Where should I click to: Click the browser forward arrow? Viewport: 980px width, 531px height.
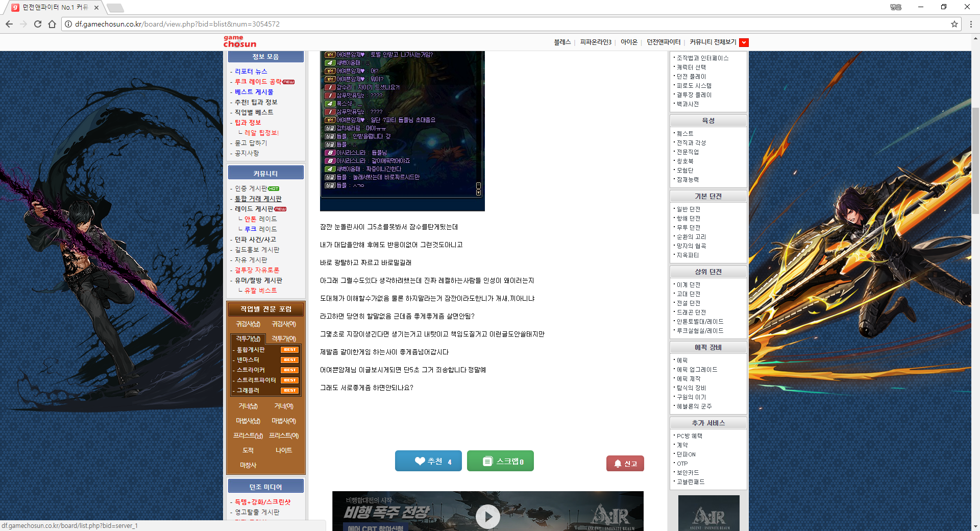(23, 24)
